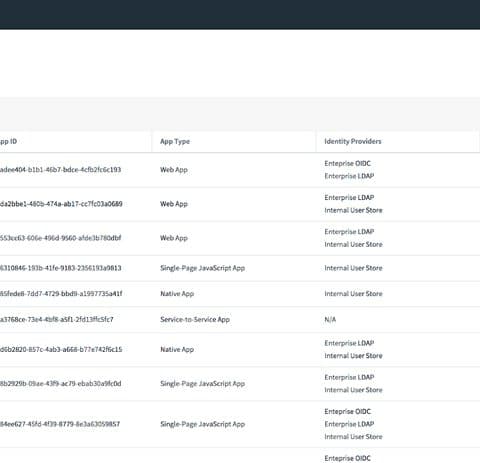Select app ID ending in afde3b780dbf
This screenshot has height=463, width=480.
pos(60,238)
